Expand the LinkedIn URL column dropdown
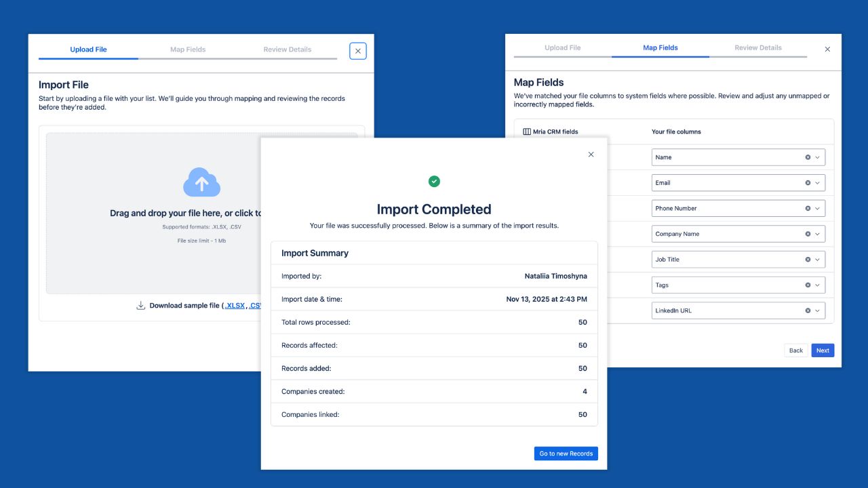This screenshot has height=488, width=868. (x=818, y=311)
